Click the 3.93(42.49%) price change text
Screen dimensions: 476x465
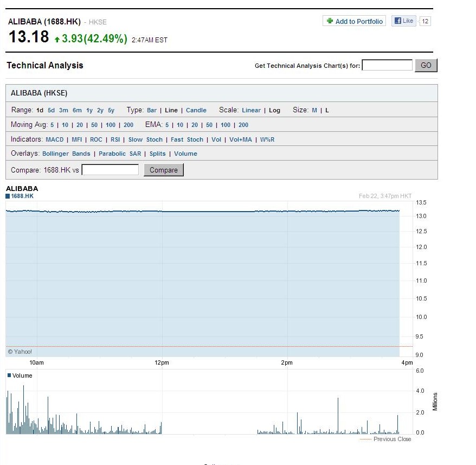94,39
